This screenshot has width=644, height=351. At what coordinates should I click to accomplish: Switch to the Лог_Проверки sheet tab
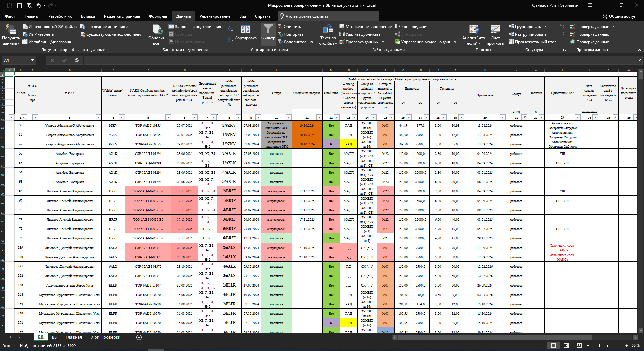[106, 337]
